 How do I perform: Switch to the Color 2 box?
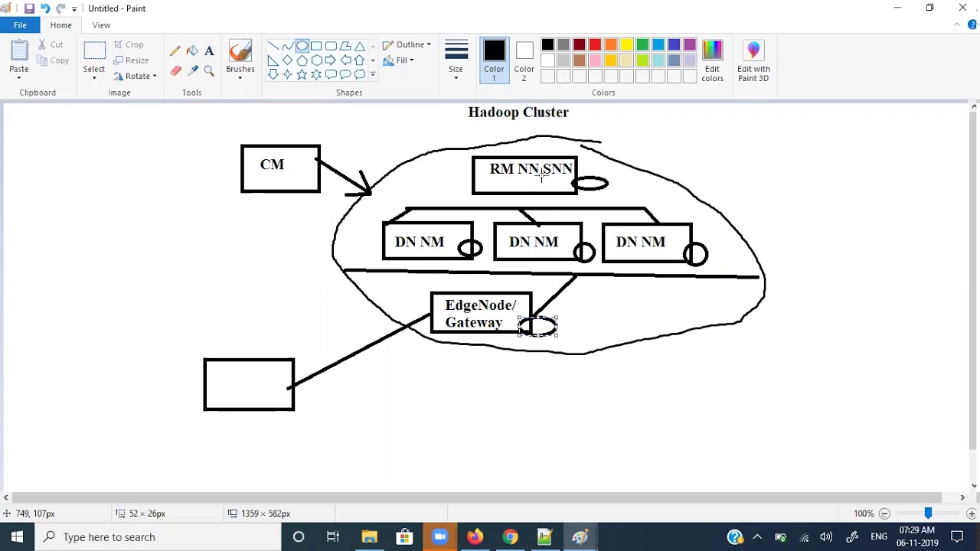[524, 60]
